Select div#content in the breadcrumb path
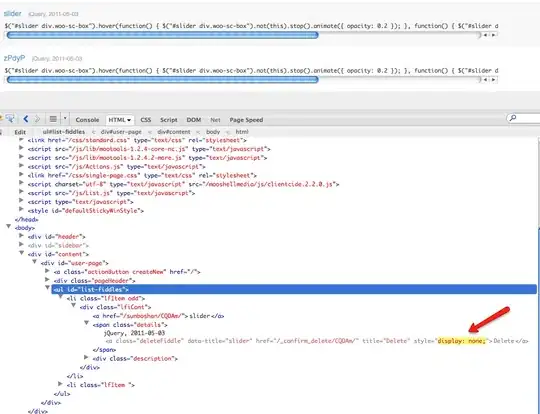The width and height of the screenshot is (540, 414). [x=174, y=132]
